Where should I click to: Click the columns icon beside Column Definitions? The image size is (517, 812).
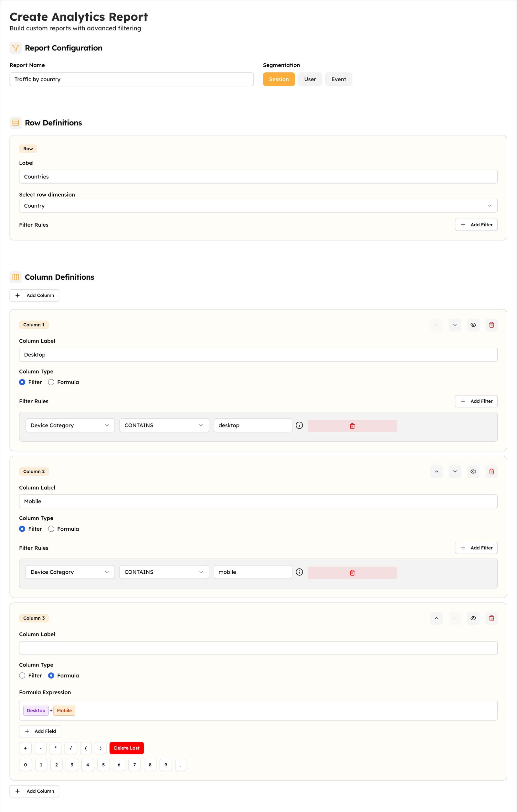point(16,277)
